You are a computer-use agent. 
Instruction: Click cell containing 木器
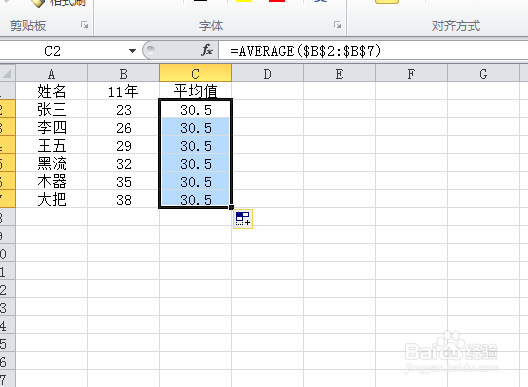tap(52, 181)
